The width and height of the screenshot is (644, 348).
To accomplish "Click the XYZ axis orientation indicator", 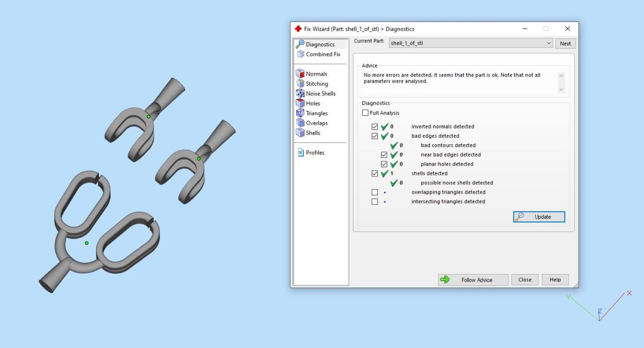I will click(x=599, y=306).
